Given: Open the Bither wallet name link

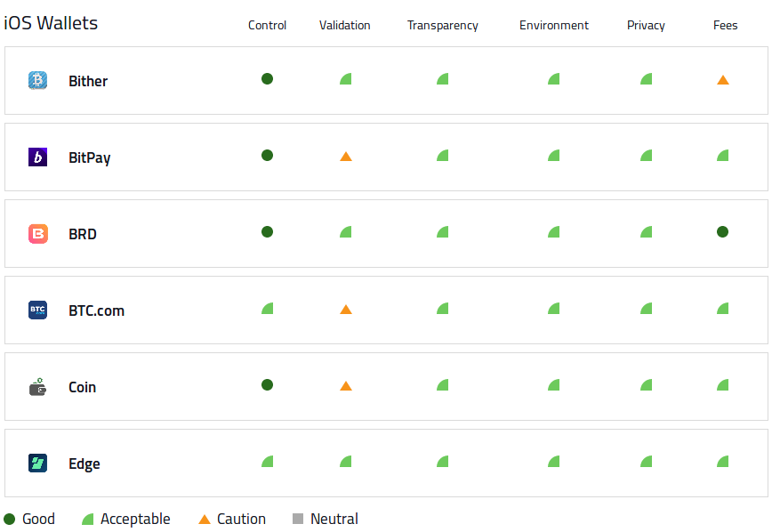Looking at the screenshot, I should pyautogui.click(x=88, y=81).
